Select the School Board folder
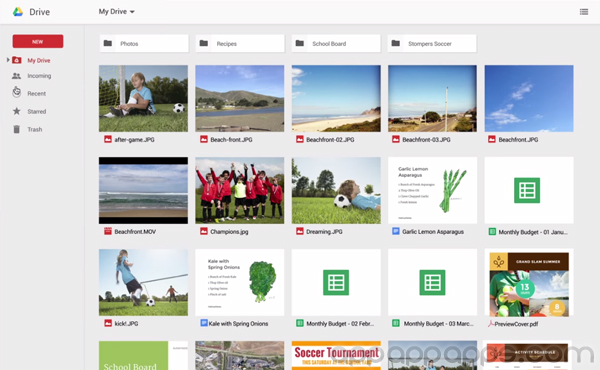 click(x=336, y=44)
